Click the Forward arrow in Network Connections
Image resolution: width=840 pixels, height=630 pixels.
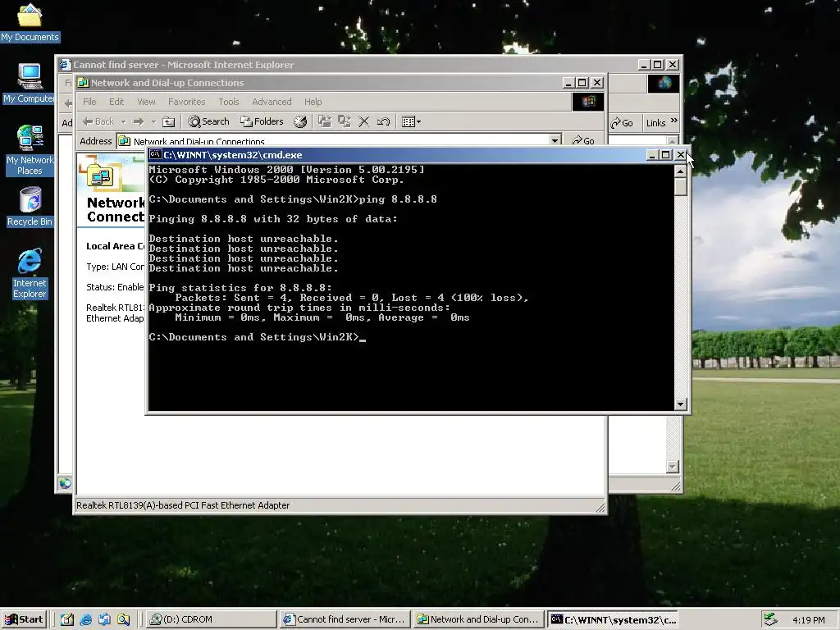click(138, 121)
